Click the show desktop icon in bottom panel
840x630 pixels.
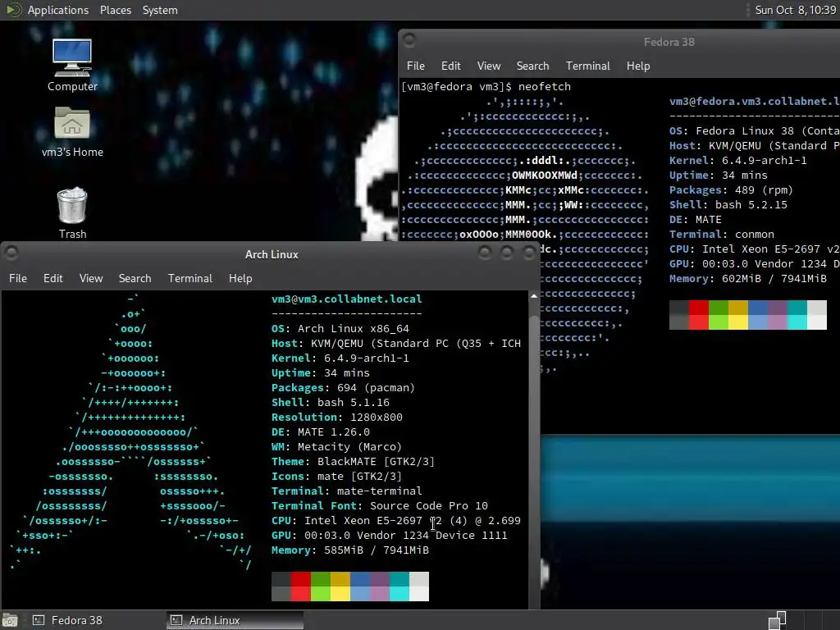(10, 620)
